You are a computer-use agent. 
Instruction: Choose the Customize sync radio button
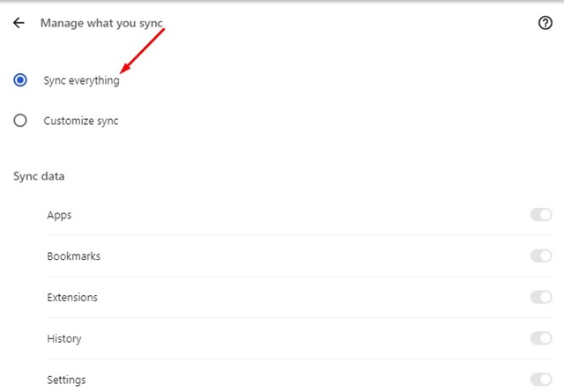coord(20,121)
